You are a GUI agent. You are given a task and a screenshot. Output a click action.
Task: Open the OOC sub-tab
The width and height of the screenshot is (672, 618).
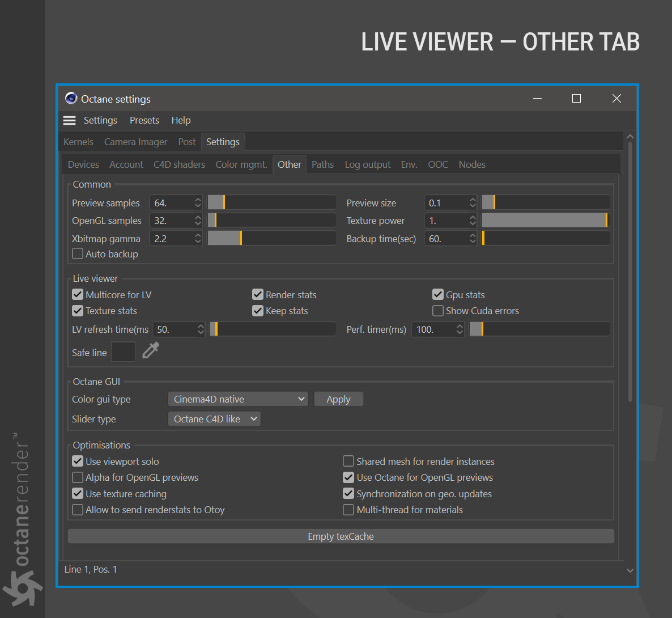438,164
